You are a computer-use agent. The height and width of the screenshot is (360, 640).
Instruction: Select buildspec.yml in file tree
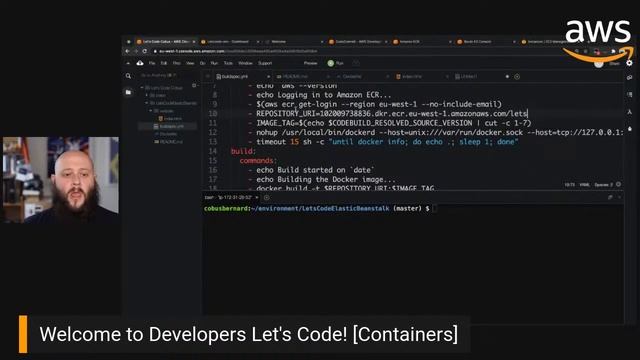[x=169, y=127]
